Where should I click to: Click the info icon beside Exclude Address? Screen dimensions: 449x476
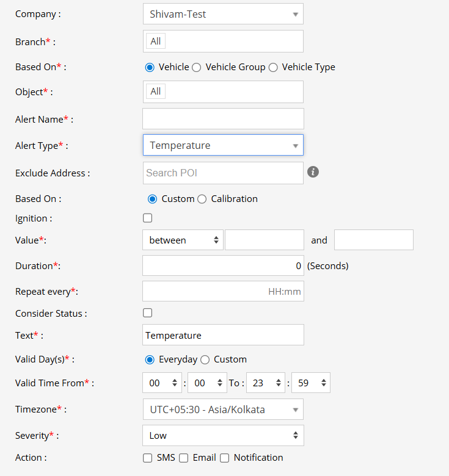click(x=313, y=172)
